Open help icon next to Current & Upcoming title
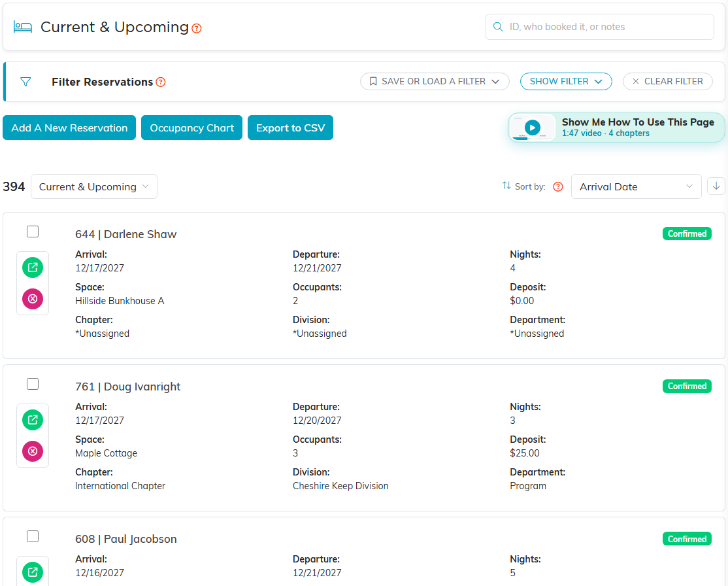Screen dimensions: 728x586 197,28
